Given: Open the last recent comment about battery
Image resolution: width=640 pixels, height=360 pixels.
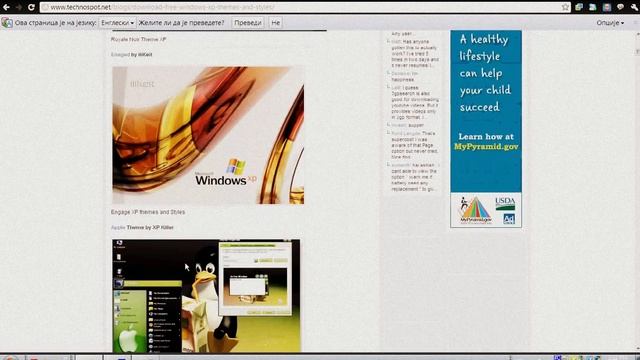Looking at the screenshot, I should (415, 177).
